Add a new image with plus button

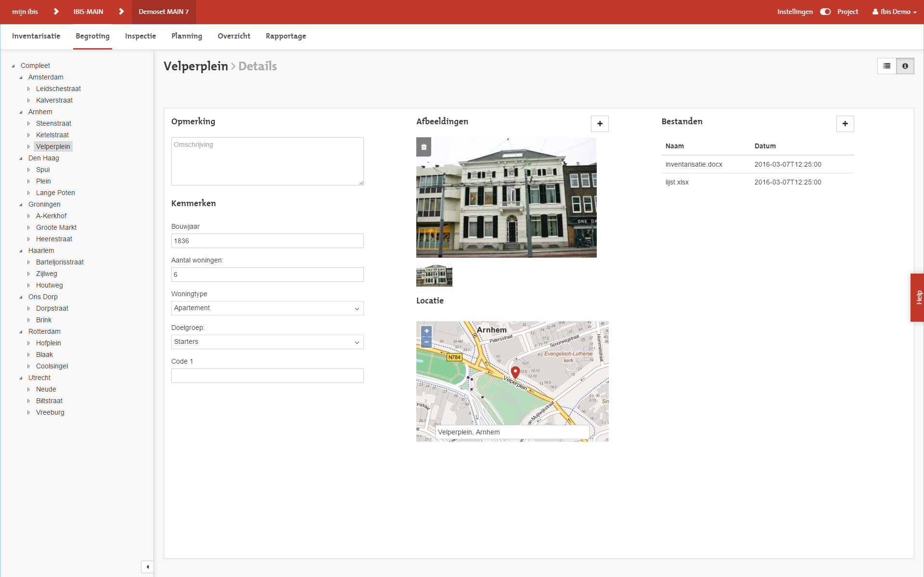pos(600,124)
